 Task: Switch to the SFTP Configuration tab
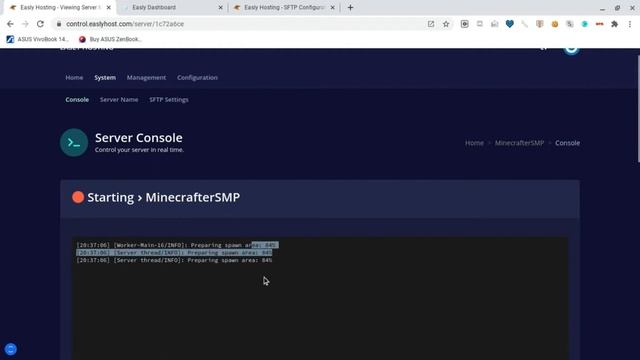tap(284, 7)
